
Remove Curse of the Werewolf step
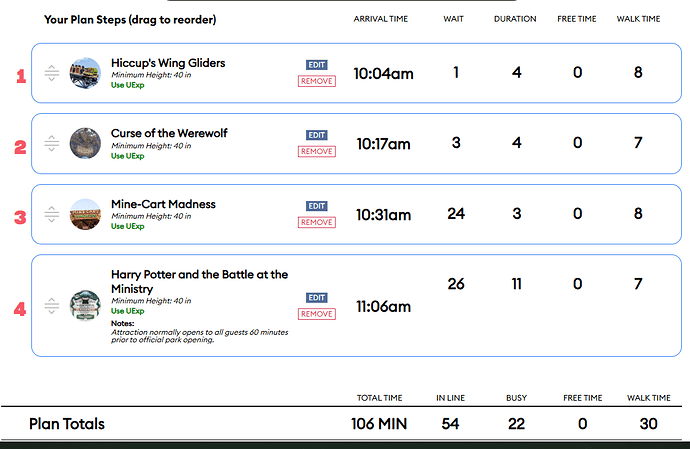tap(317, 151)
